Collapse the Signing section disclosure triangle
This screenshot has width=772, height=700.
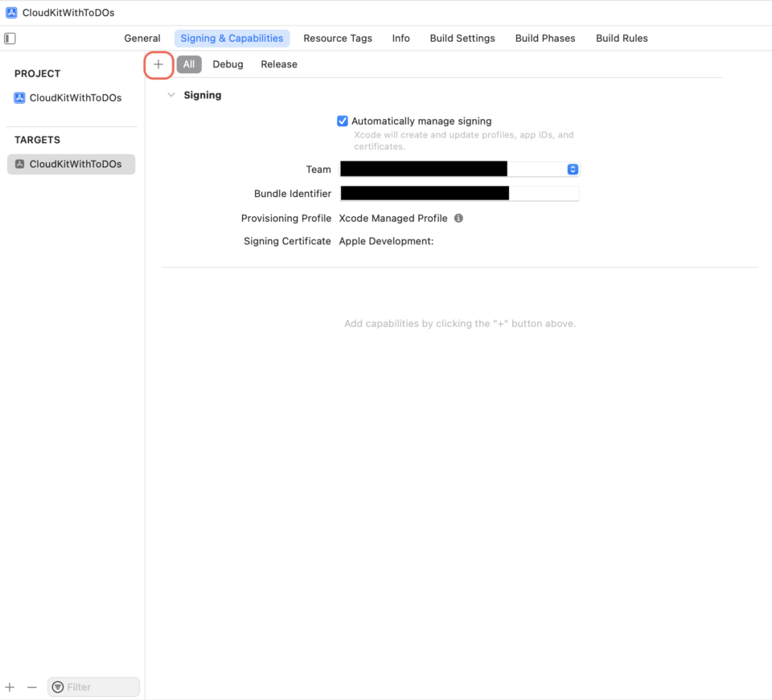pos(171,95)
